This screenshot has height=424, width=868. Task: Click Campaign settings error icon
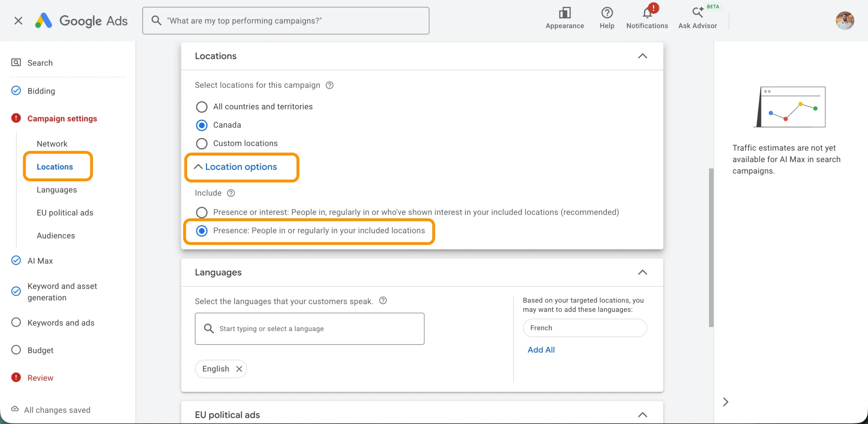click(x=16, y=118)
